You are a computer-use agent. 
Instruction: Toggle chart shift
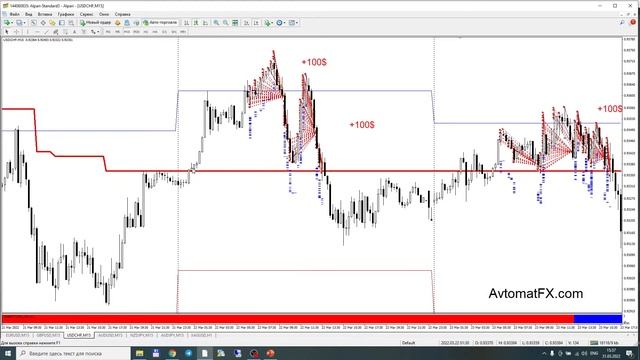pyautogui.click(x=256, y=23)
